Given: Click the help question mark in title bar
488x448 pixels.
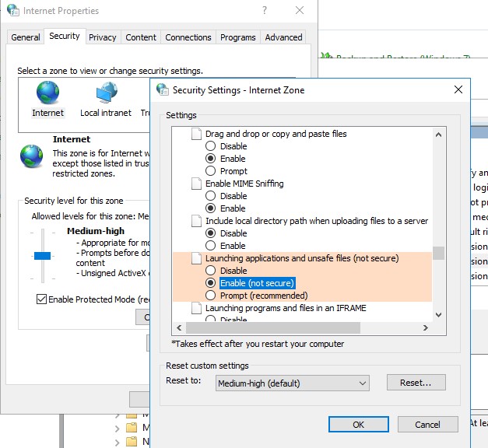Looking at the screenshot, I should pyautogui.click(x=265, y=11).
